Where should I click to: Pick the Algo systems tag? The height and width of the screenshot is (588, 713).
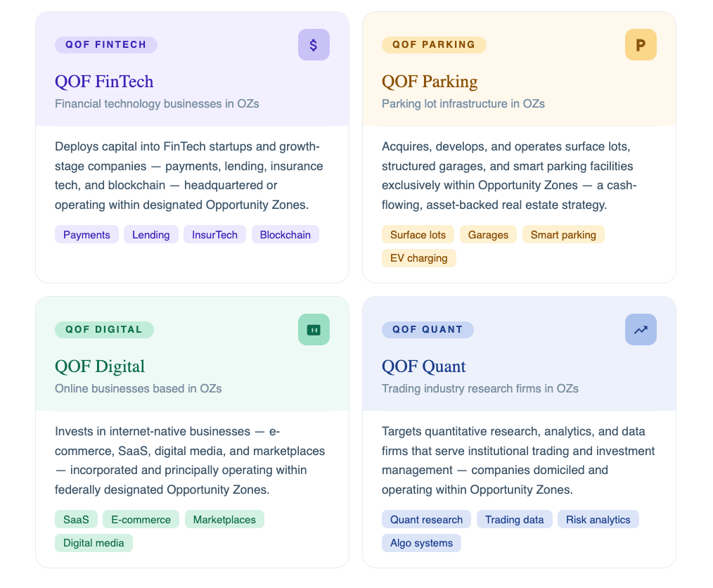422,543
